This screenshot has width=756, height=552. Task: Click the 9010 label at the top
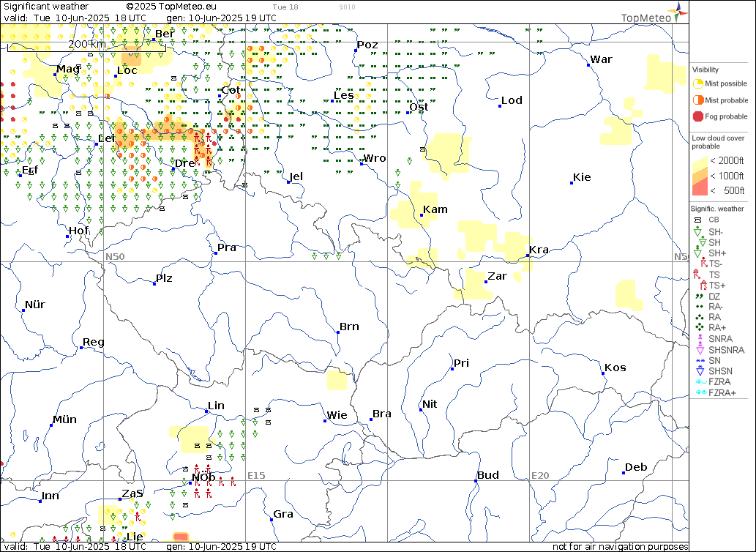pos(347,7)
